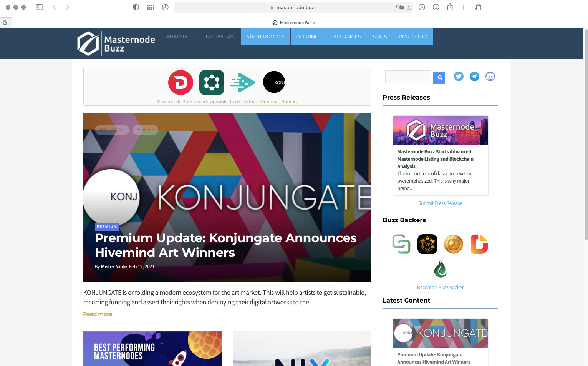588x366 pixels.
Task: Click the Masternode Buzz site logo
Action: (x=116, y=43)
